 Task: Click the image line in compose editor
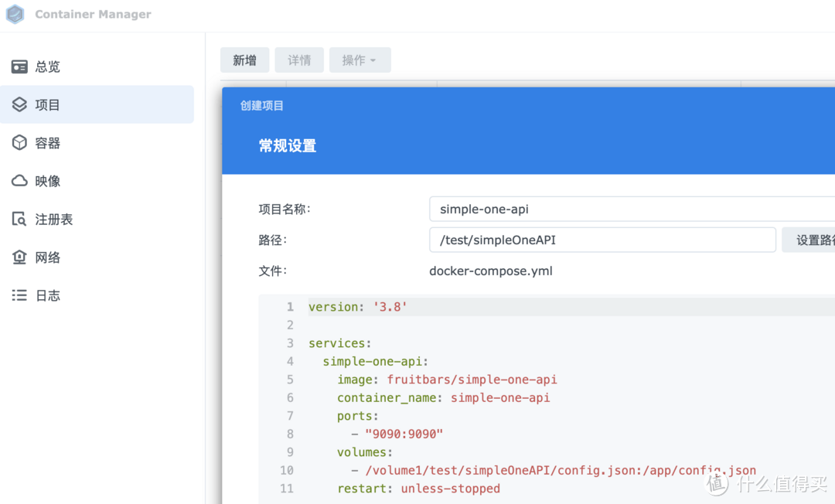point(447,380)
